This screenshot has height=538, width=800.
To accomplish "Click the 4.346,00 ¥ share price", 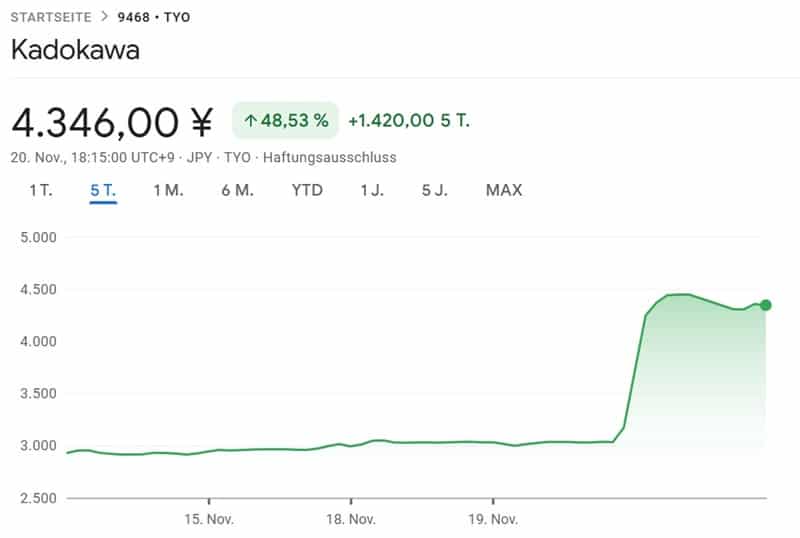I will (x=112, y=122).
